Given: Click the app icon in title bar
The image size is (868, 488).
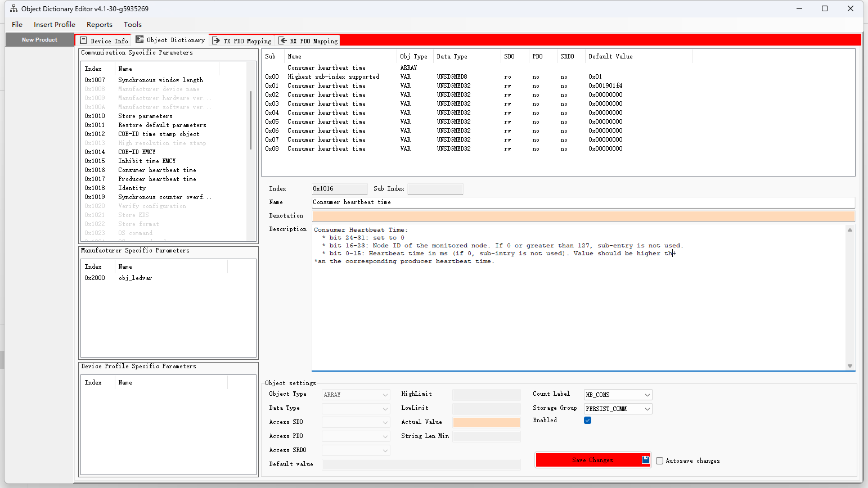Looking at the screenshot, I should click(14, 8).
